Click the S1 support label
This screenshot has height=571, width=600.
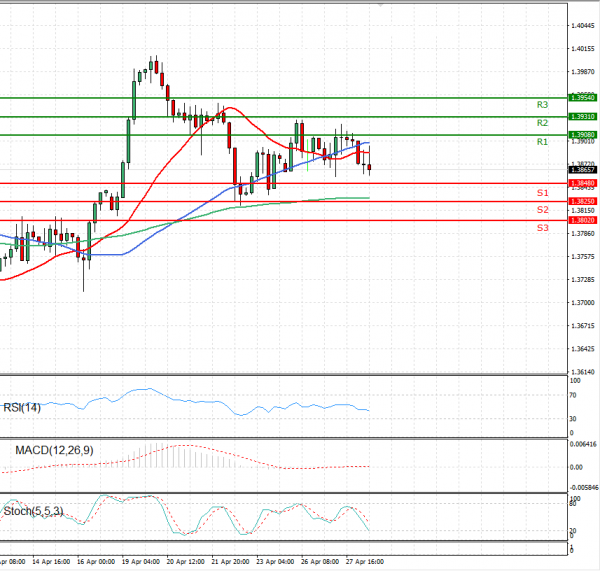pyautogui.click(x=543, y=193)
